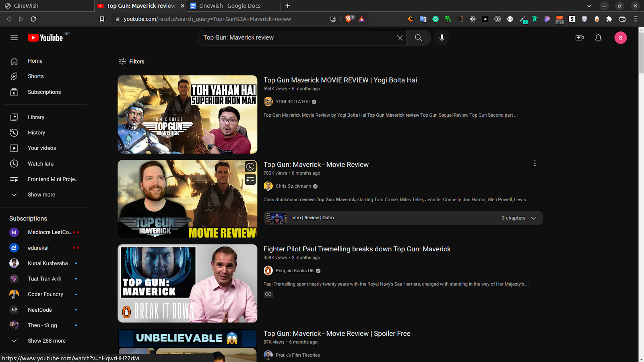Click the CC badge on Penguin video
Viewport: 644px width, 362px height.
pos(268,294)
